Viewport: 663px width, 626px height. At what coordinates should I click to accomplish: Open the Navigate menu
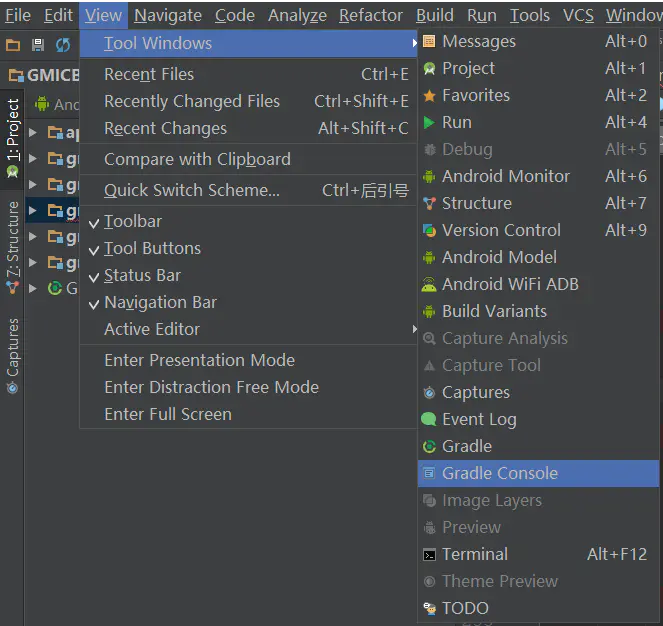click(168, 15)
